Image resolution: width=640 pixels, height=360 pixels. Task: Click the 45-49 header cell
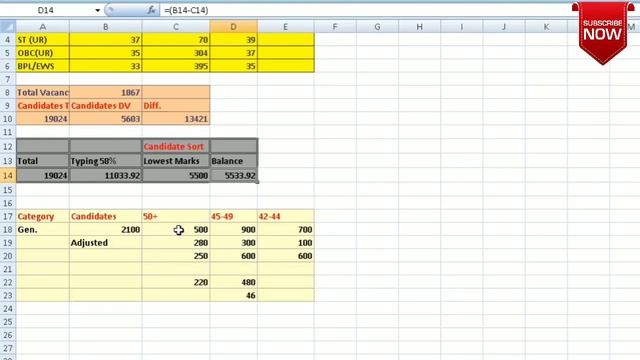(x=233, y=216)
